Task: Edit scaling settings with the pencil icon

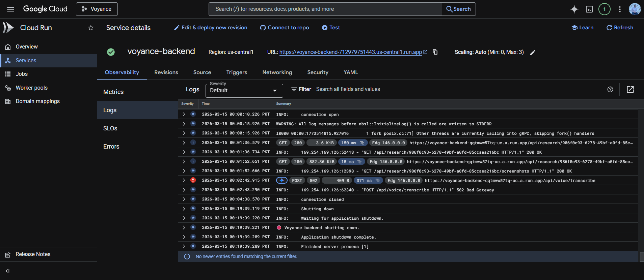Action: pyautogui.click(x=533, y=52)
